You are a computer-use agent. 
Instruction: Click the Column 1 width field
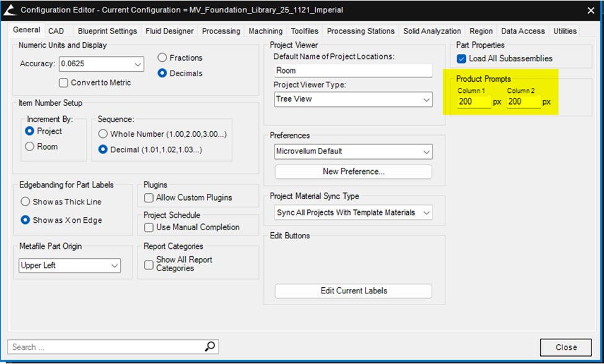[x=474, y=102]
